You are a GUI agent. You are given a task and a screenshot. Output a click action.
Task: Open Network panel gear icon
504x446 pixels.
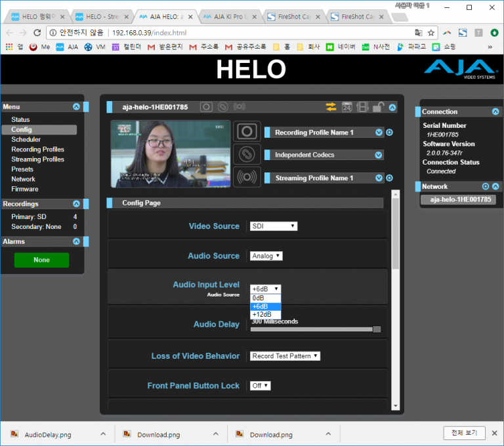pyautogui.click(x=486, y=186)
